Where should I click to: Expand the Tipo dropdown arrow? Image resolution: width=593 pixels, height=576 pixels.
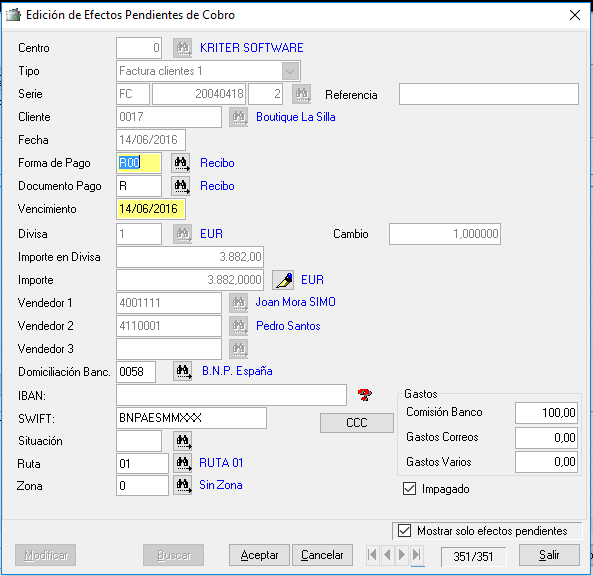pyautogui.click(x=290, y=71)
